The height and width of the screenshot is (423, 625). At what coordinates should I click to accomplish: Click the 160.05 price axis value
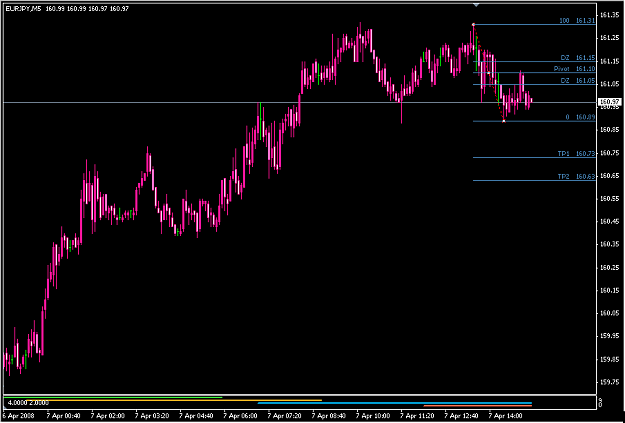(608, 314)
